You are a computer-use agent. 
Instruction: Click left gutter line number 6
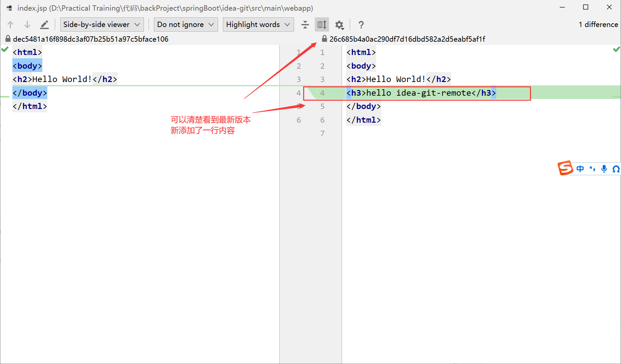coord(299,120)
